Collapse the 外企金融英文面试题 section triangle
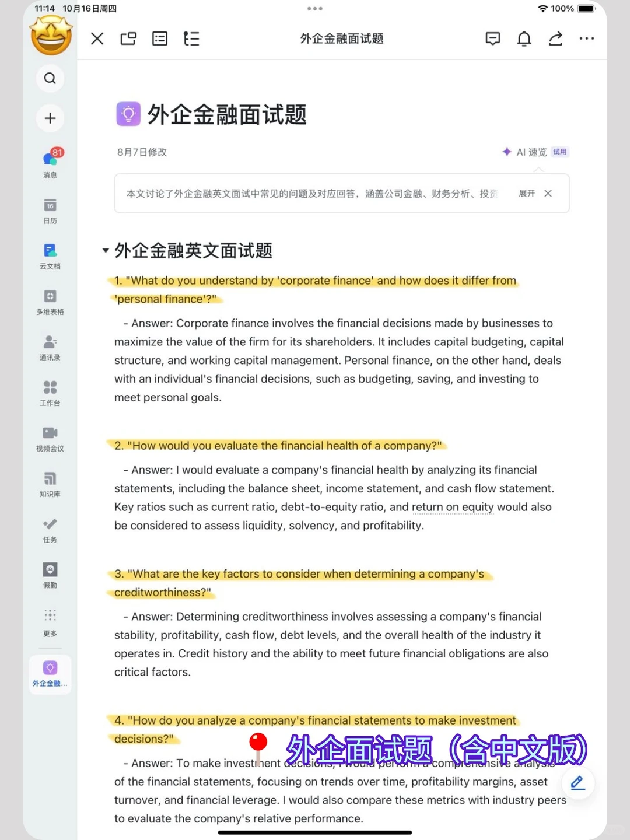Image resolution: width=630 pixels, height=840 pixels. tap(105, 250)
